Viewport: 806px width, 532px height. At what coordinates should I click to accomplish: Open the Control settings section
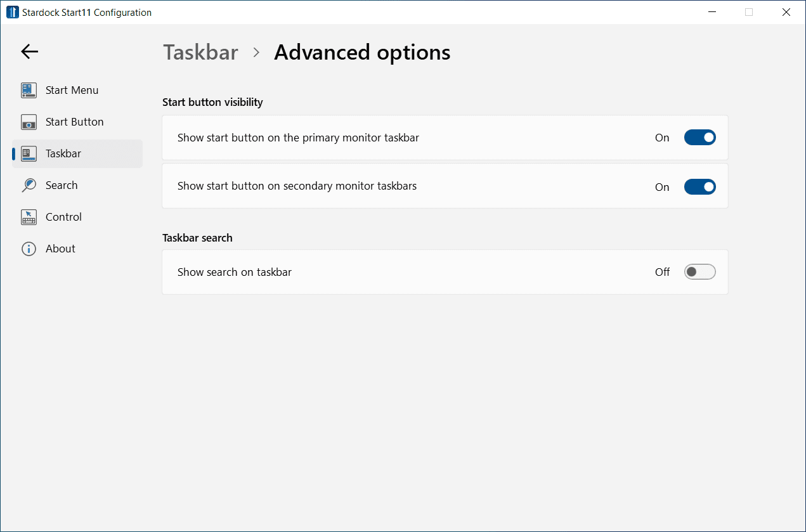(x=63, y=217)
